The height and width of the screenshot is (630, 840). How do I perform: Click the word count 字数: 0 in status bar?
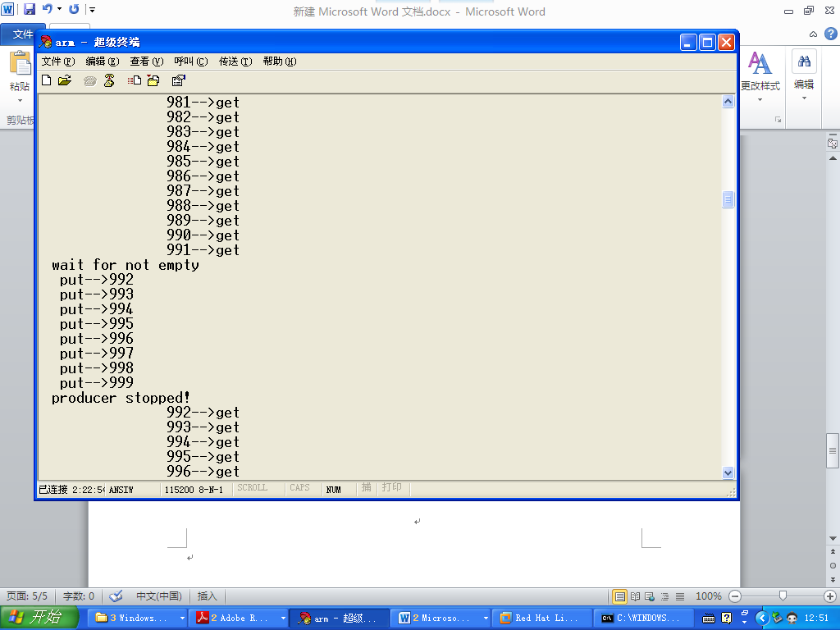coord(79,596)
